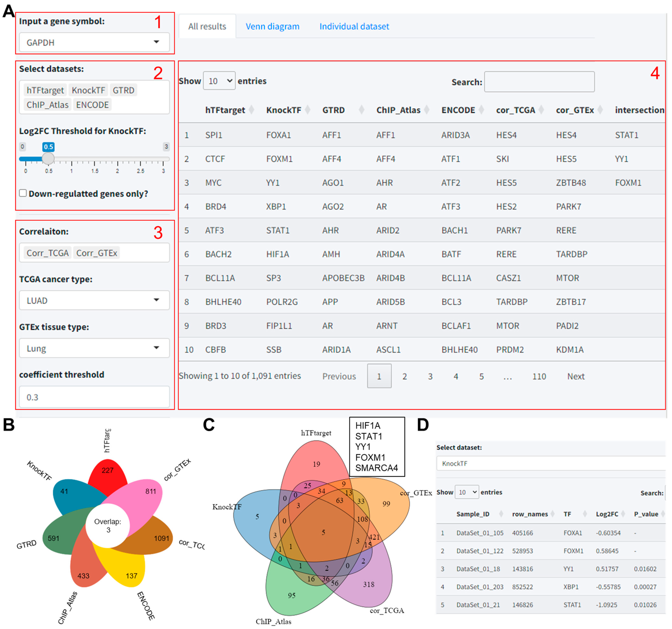Sort table by hTFtarget column arrows

[251, 110]
